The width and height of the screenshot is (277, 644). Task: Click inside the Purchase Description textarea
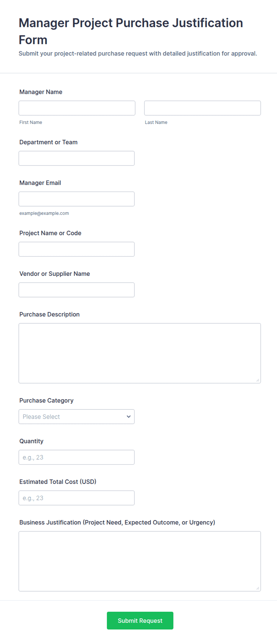tap(139, 353)
